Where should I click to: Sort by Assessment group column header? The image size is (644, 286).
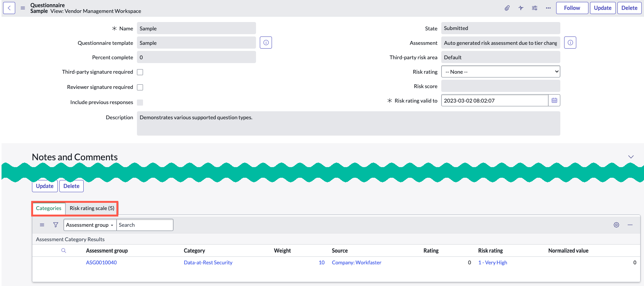107,251
